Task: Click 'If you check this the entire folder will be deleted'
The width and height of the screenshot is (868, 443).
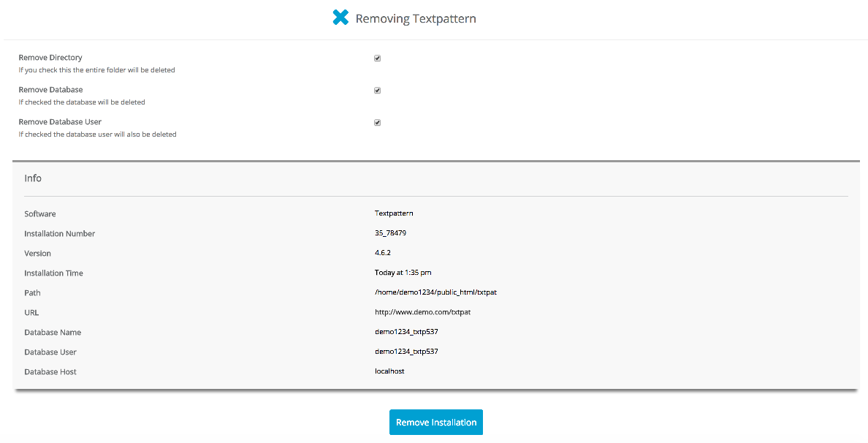Action: pos(97,70)
